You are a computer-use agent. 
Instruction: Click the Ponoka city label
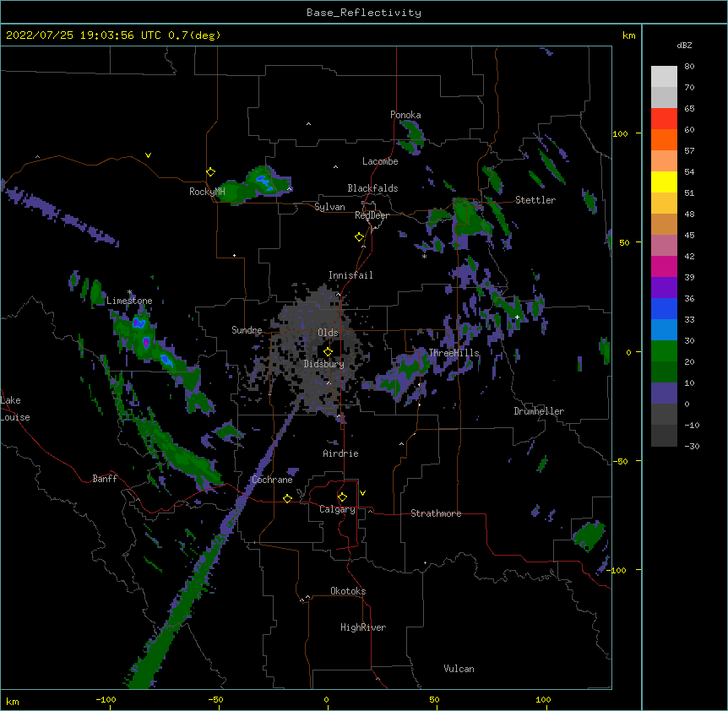pyautogui.click(x=405, y=115)
